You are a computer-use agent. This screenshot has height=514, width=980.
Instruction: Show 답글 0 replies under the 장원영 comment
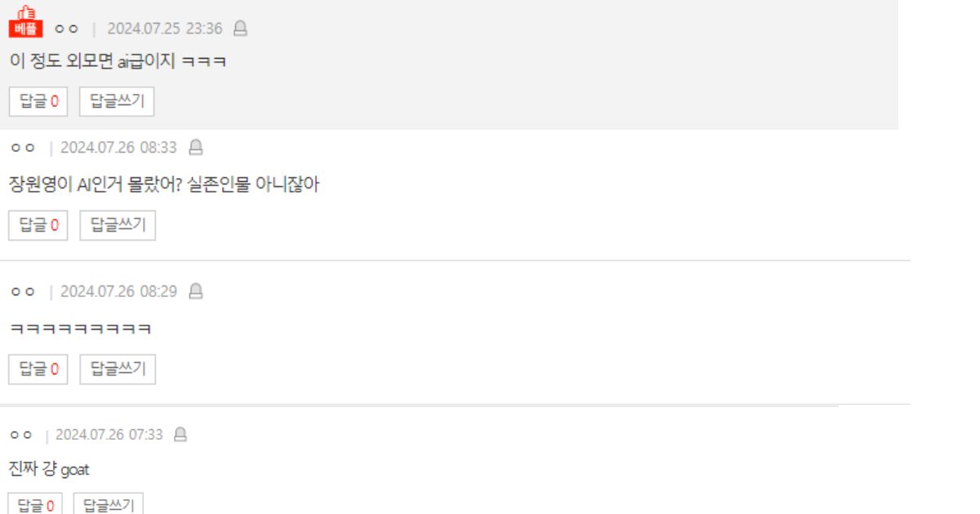pos(38,225)
